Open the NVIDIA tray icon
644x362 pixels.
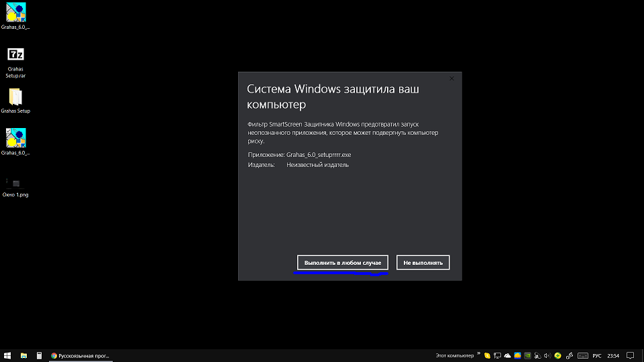(x=527, y=355)
